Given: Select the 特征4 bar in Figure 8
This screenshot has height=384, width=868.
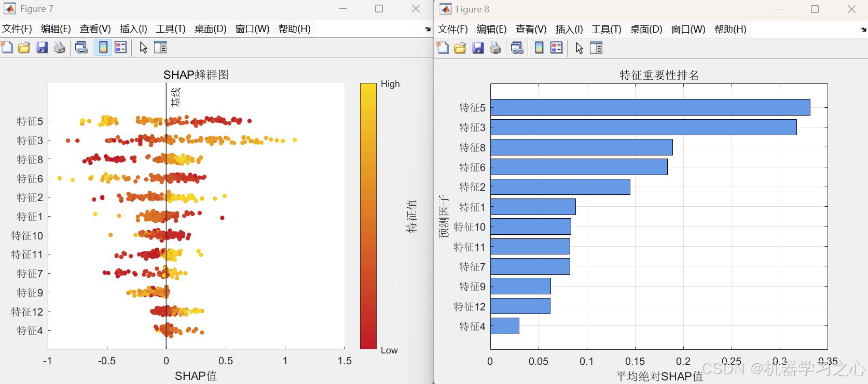Looking at the screenshot, I should pos(505,326).
